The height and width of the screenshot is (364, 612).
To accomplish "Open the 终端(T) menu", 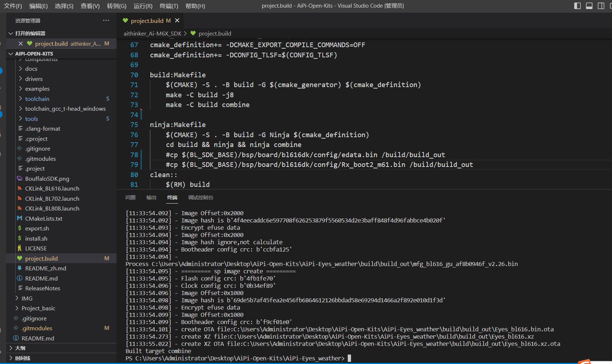I will click(169, 6).
